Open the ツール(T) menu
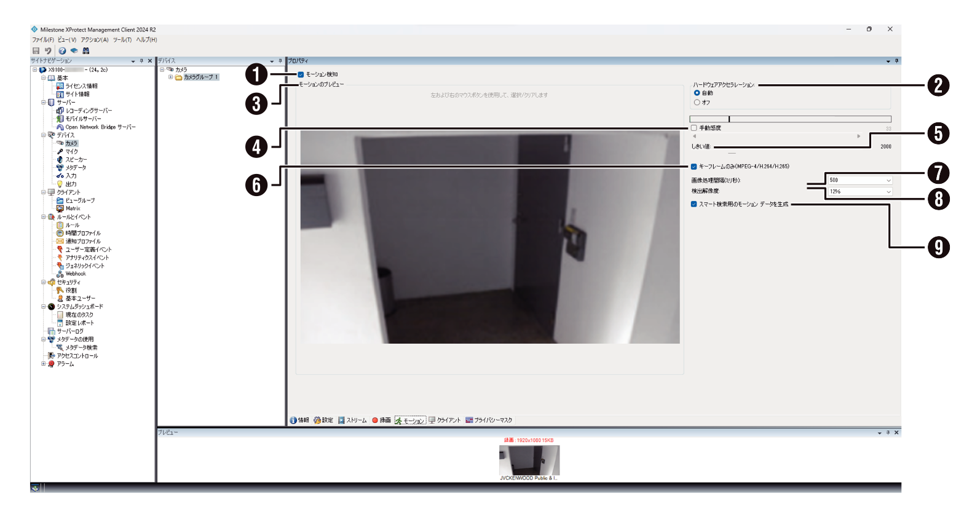Viewport: 980px width, 517px height. click(122, 40)
